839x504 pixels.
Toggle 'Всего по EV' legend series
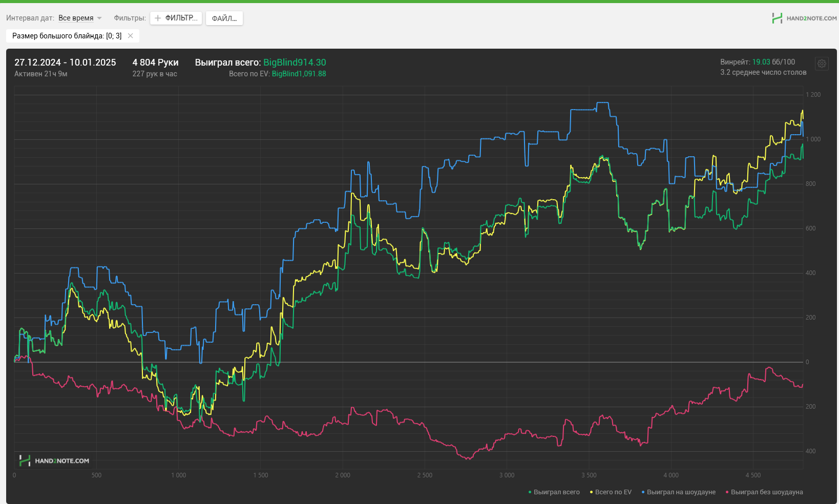611,492
